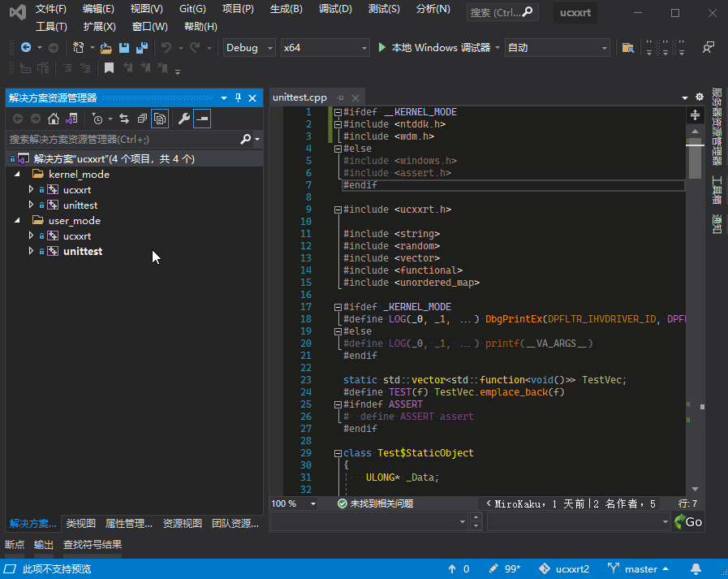Select the unittest.cpp editor tab

click(300, 97)
